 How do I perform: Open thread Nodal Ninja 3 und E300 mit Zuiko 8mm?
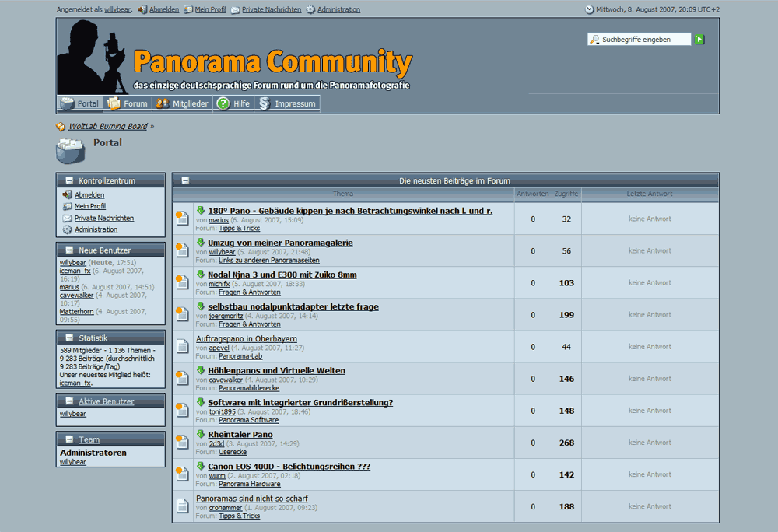282,275
